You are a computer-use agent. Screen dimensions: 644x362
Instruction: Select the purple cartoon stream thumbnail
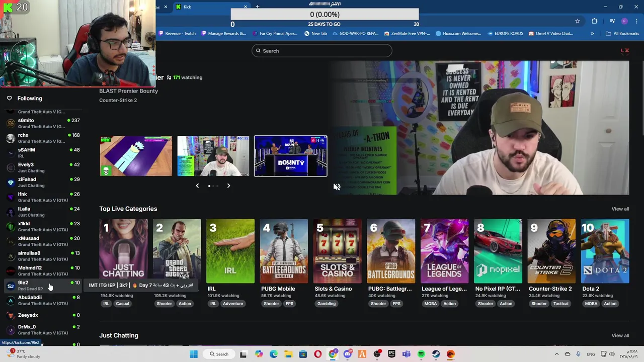pyautogui.click(x=136, y=156)
